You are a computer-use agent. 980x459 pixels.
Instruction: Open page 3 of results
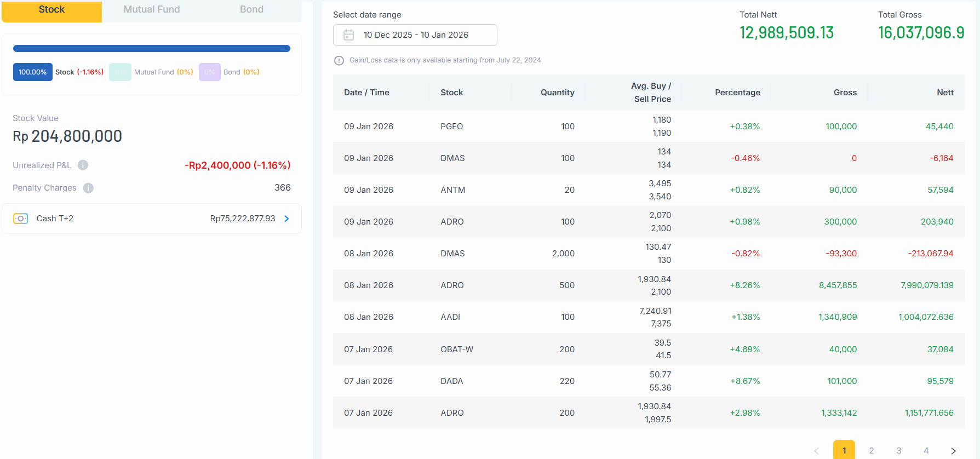point(899,451)
